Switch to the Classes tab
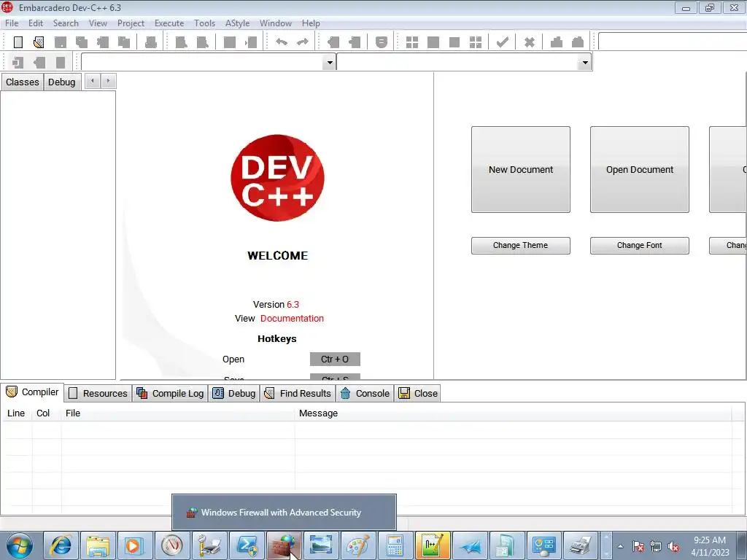Image resolution: width=747 pixels, height=560 pixels. [23, 82]
